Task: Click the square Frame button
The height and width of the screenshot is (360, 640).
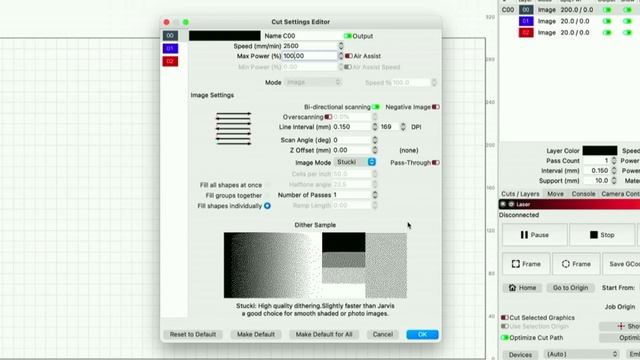Action: 526,264
